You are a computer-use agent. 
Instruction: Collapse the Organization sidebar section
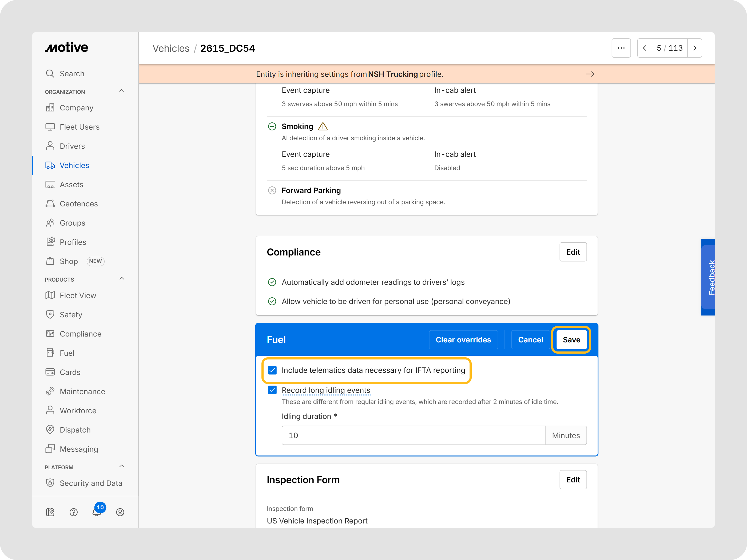[122, 91]
